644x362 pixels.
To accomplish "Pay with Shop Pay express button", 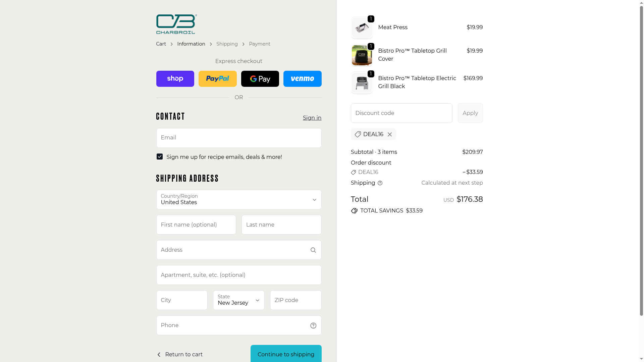I will (175, 79).
